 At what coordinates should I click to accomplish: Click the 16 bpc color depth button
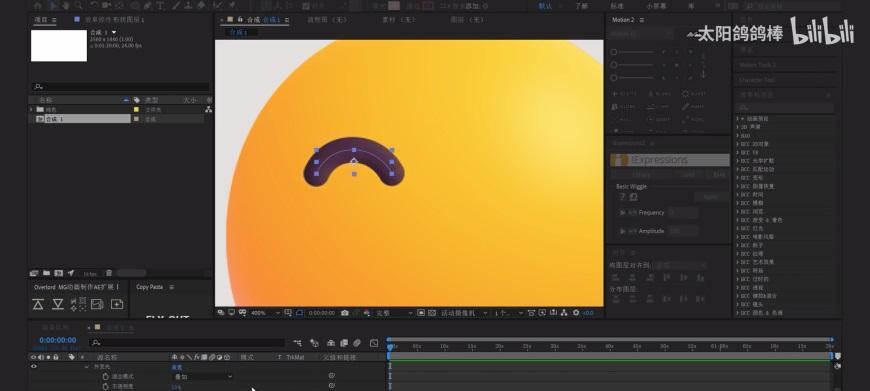[x=90, y=273]
